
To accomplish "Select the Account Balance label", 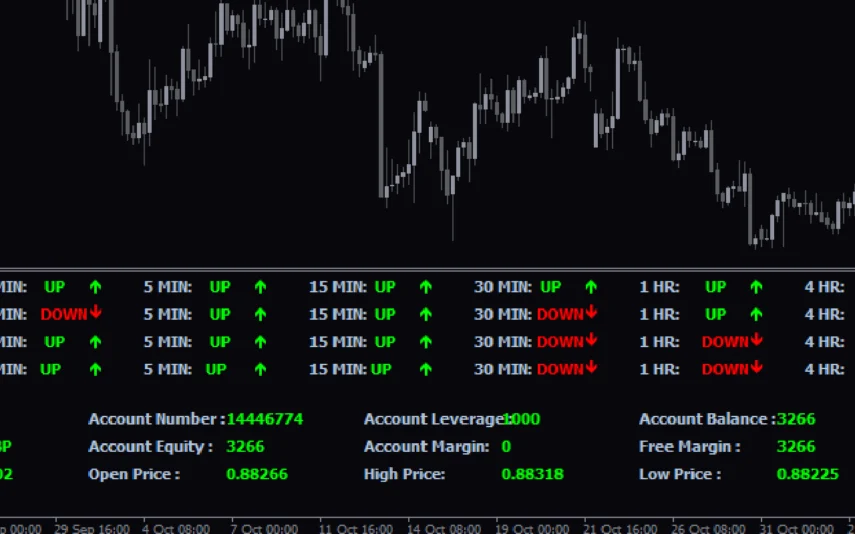I will point(705,419).
